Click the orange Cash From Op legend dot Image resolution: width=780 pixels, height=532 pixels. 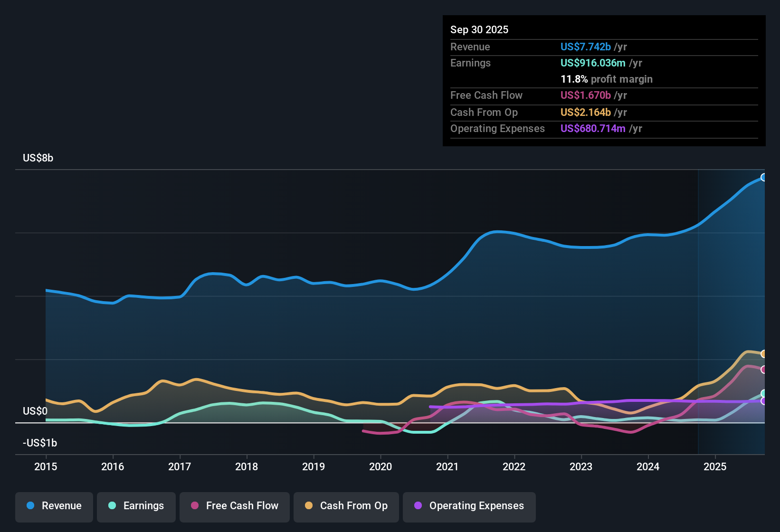point(308,506)
